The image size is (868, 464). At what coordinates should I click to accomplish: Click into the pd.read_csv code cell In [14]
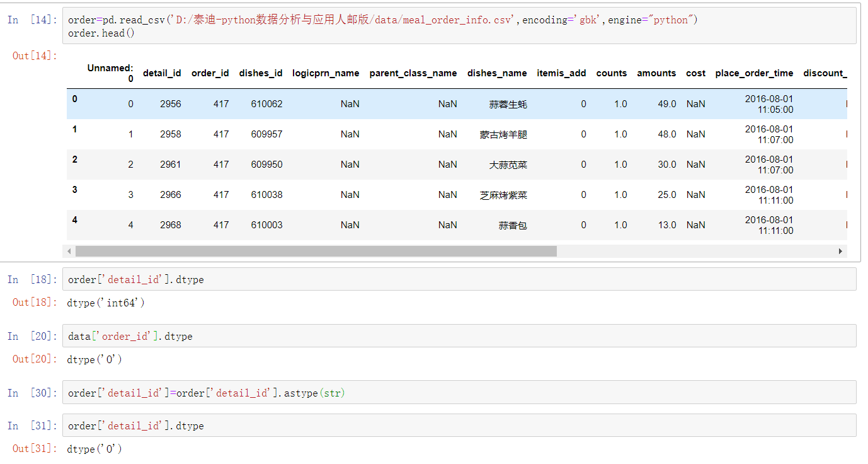[x=459, y=26]
